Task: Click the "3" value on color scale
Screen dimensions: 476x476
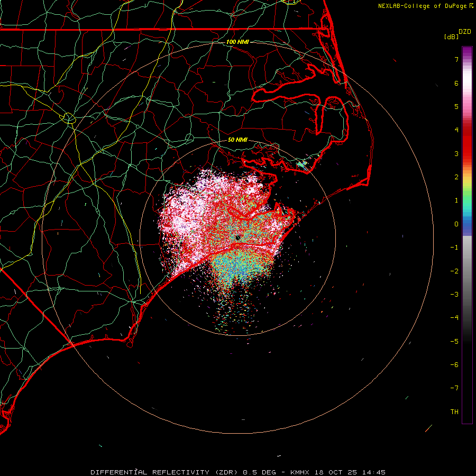Action: point(456,153)
